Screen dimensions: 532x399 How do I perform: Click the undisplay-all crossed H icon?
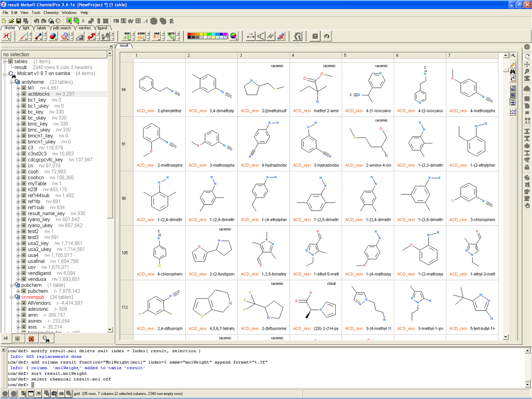point(7,36)
